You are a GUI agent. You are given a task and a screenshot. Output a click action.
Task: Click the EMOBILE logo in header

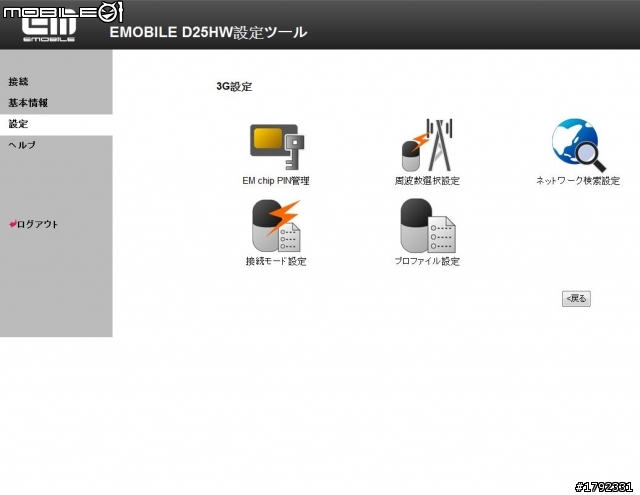49,27
